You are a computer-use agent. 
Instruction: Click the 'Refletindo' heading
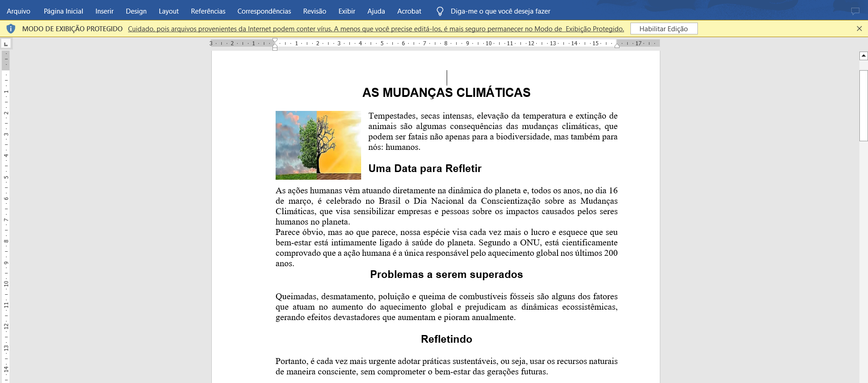[446, 339]
